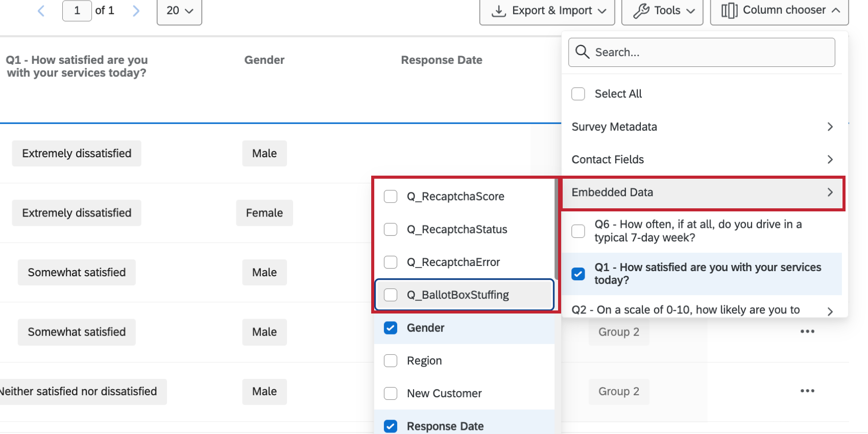Check Q_RecaptchaStatus checkbox
The height and width of the screenshot is (434, 868).
point(391,229)
